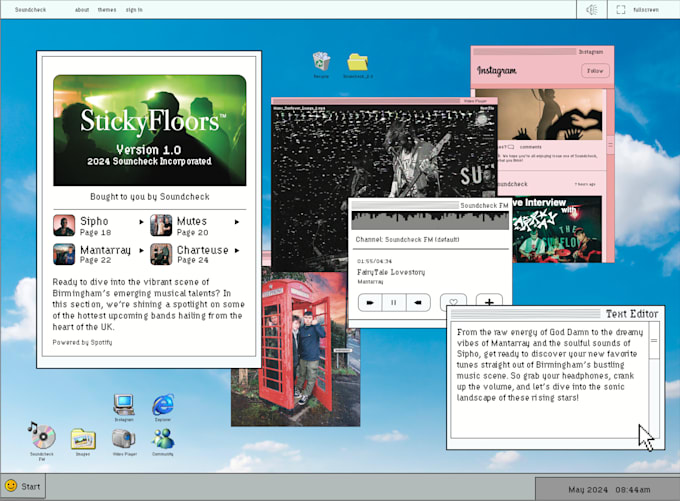Click the Follow button in Instagram window
Image resolution: width=680 pixels, height=501 pixels.
pyautogui.click(x=595, y=71)
